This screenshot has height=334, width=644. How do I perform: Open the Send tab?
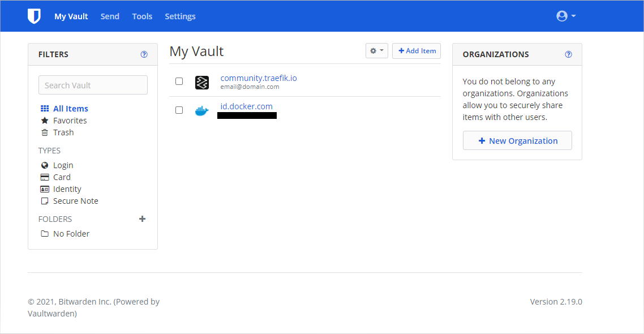[x=110, y=16]
